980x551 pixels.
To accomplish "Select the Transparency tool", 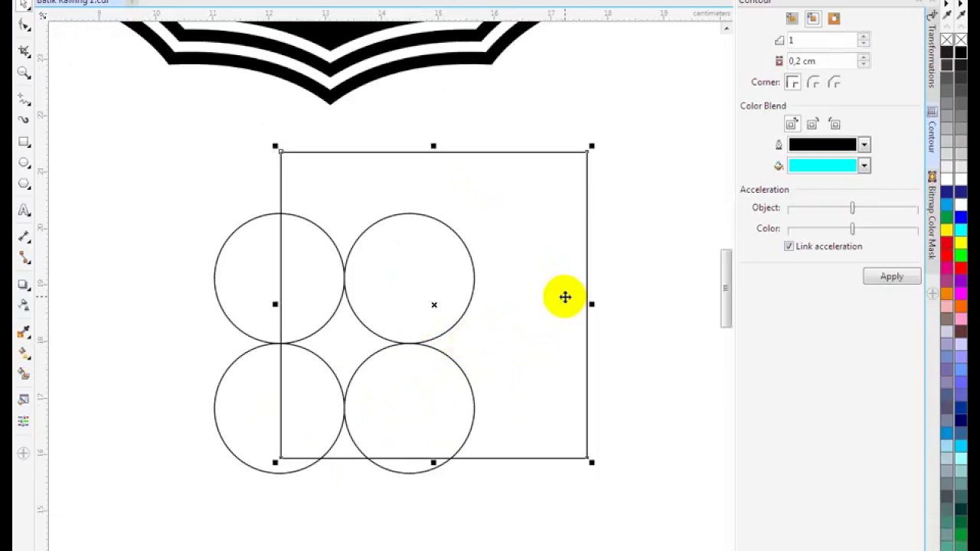I will click(24, 305).
